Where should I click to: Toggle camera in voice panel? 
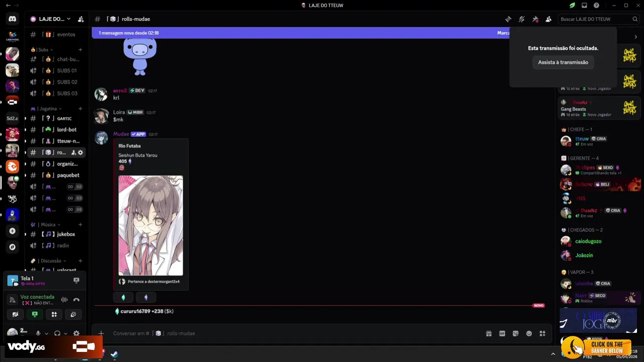15,314
